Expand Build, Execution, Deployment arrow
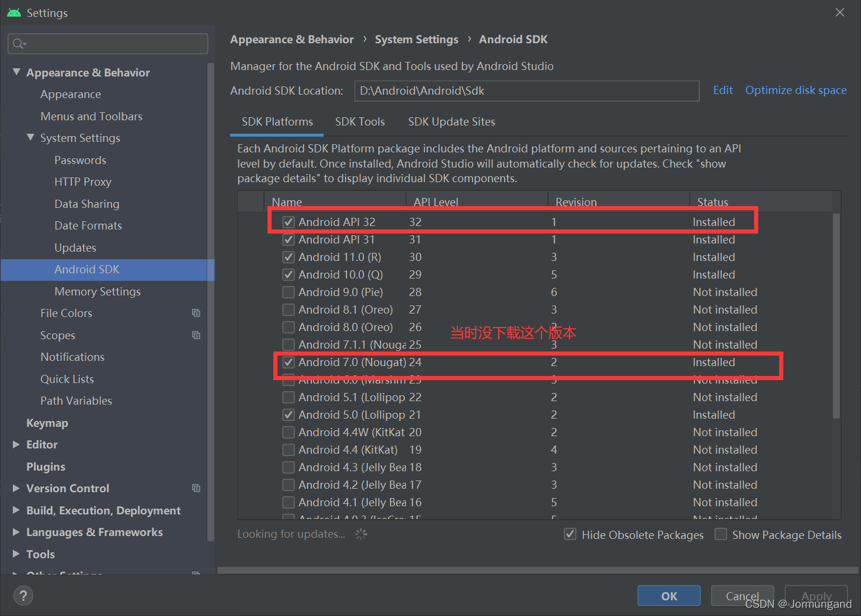The width and height of the screenshot is (861, 616). [16, 510]
